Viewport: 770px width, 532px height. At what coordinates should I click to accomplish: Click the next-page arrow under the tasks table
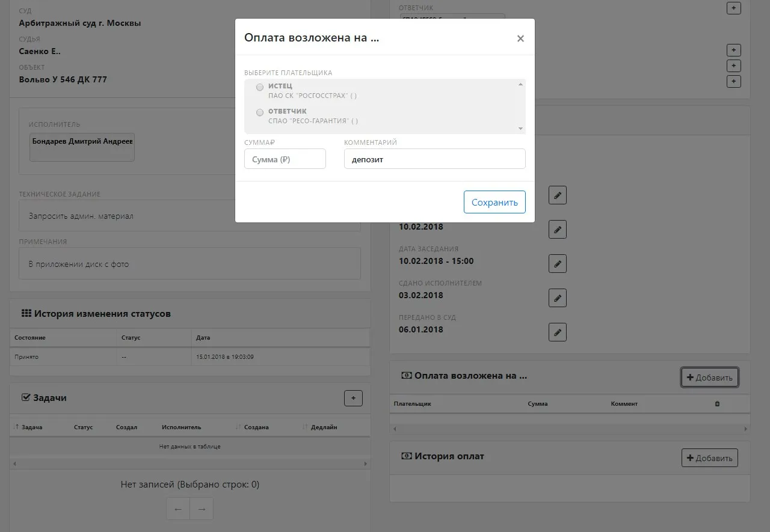[202, 509]
